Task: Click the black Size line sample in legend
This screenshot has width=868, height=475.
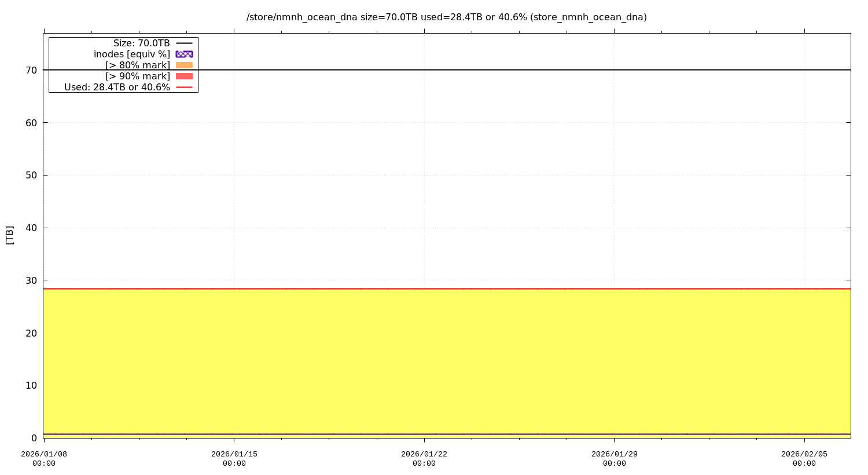Action: pos(184,43)
